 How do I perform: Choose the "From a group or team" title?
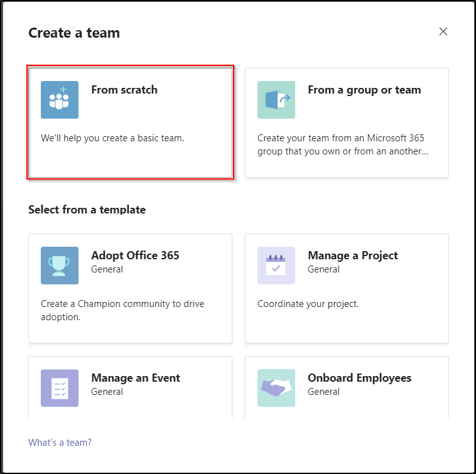(x=364, y=90)
